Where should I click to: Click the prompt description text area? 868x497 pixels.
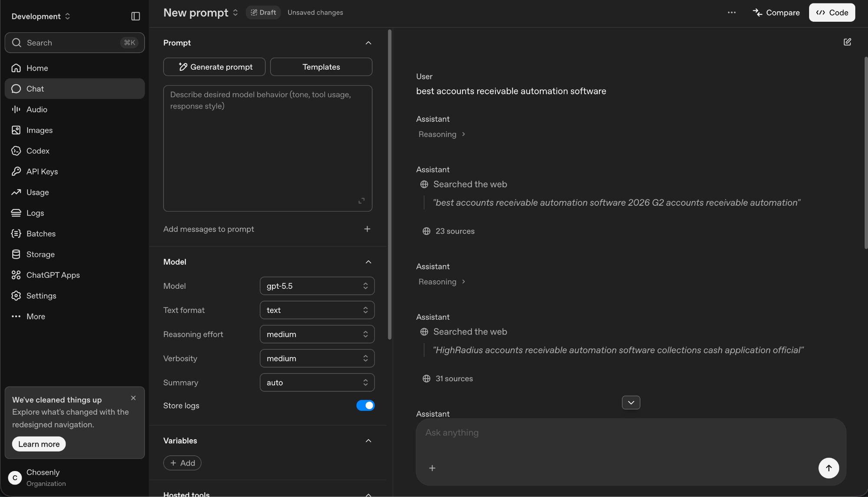tap(268, 148)
